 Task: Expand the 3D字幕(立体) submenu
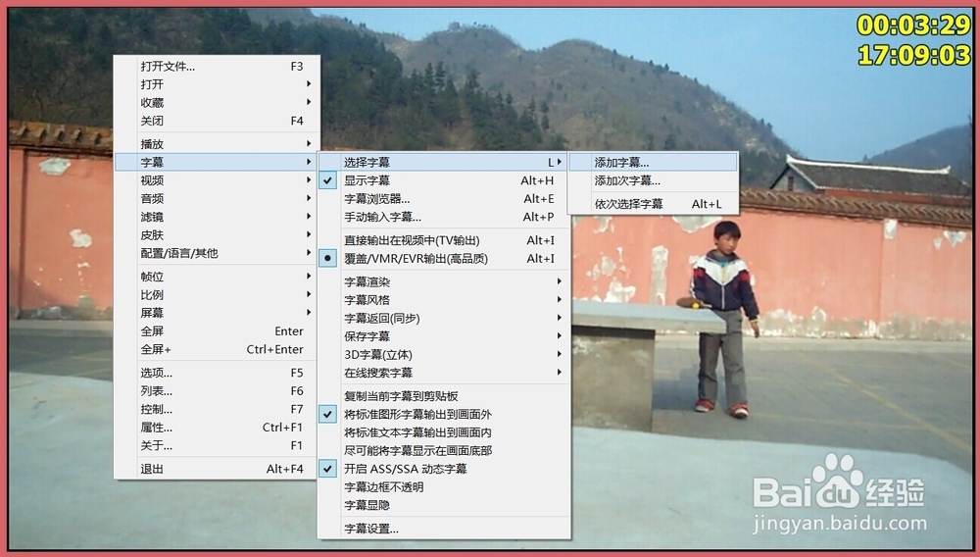[x=444, y=354]
